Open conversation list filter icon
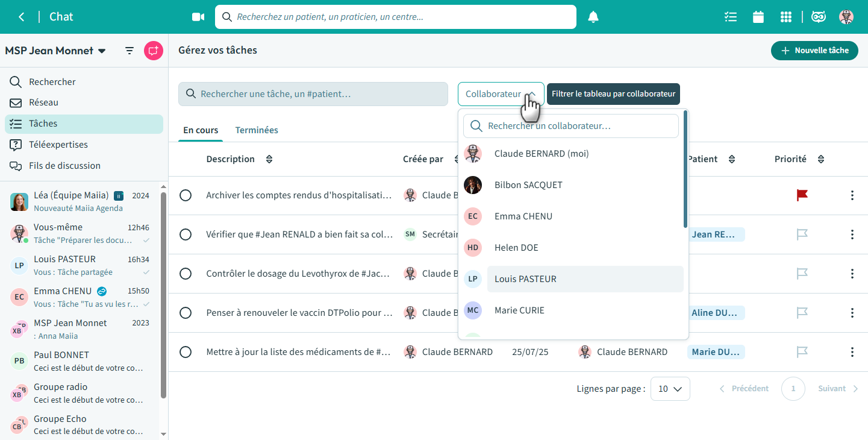This screenshot has height=440, width=868. pos(130,51)
